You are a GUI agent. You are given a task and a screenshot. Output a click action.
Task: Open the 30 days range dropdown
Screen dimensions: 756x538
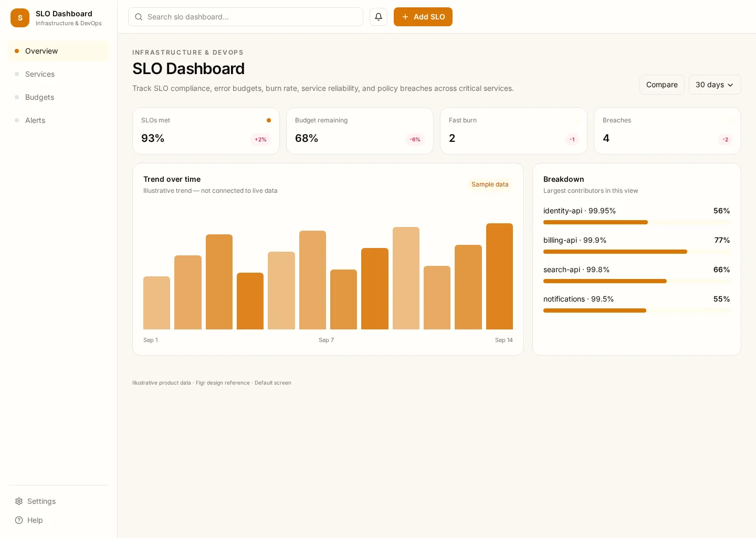[715, 85]
